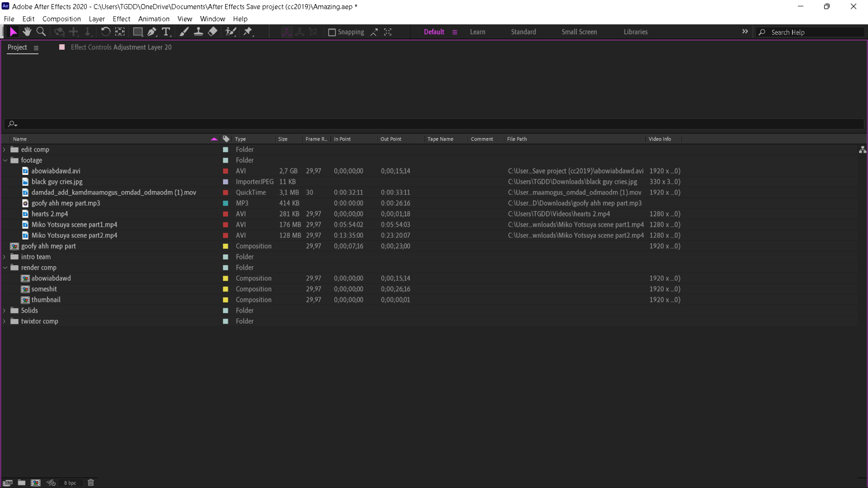Collapse the footage folder

point(5,160)
